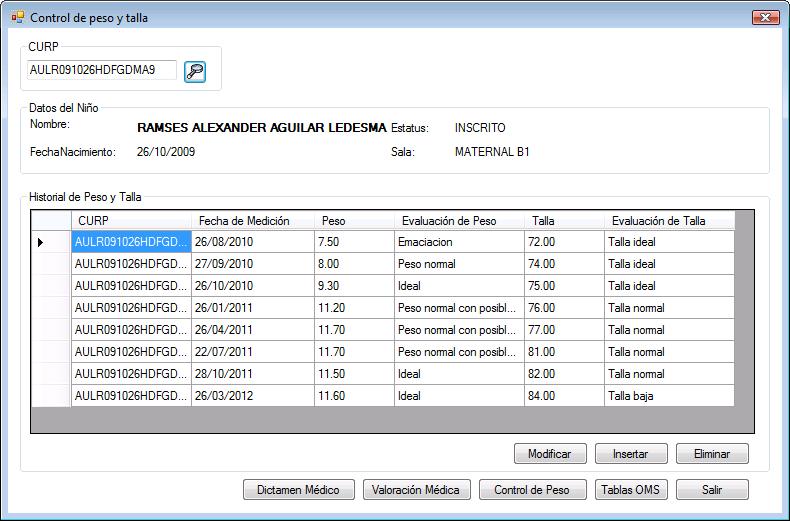This screenshot has height=521, width=790.
Task: Open Tablas OMS
Action: (631, 489)
